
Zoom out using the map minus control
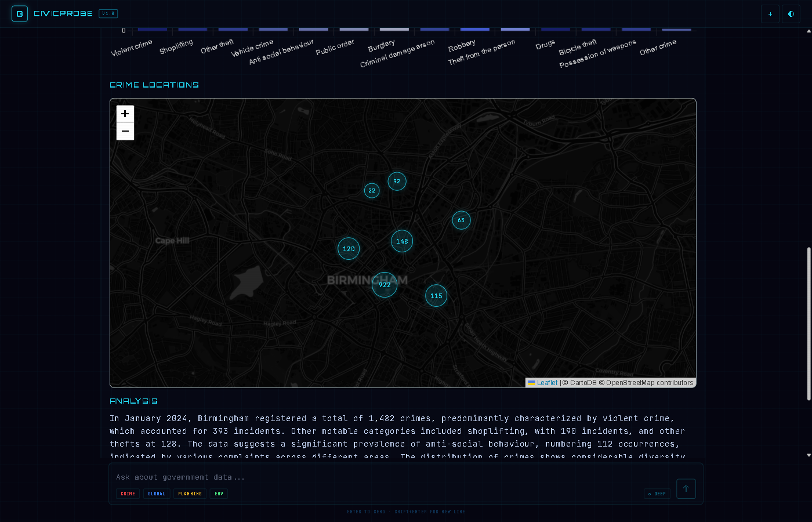(125, 131)
